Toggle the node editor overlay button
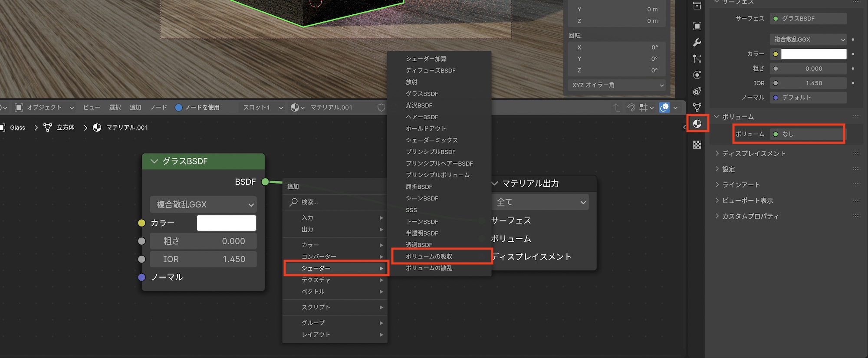This screenshot has width=868, height=358. 664,108
